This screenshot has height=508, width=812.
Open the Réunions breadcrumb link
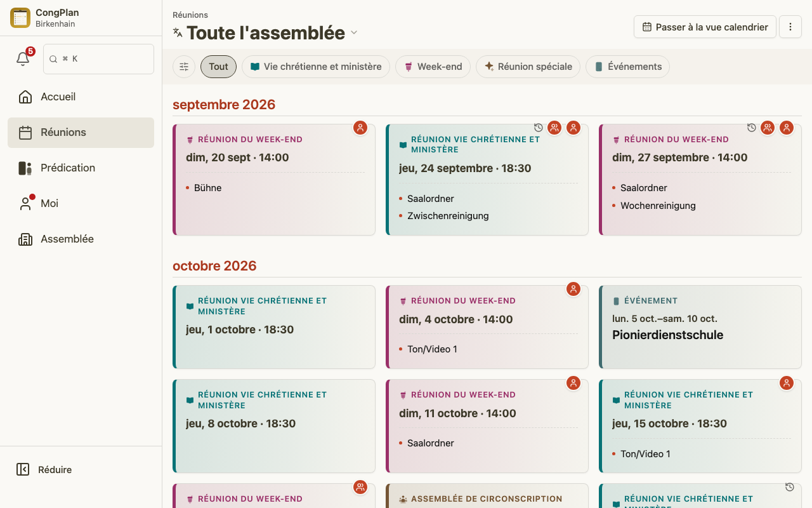[x=190, y=15]
